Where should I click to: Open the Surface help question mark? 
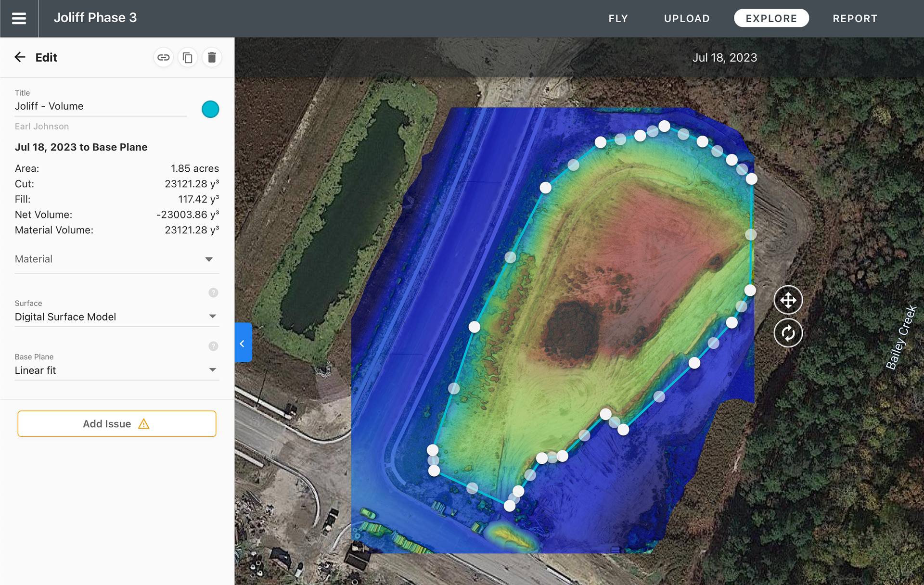pos(213,292)
